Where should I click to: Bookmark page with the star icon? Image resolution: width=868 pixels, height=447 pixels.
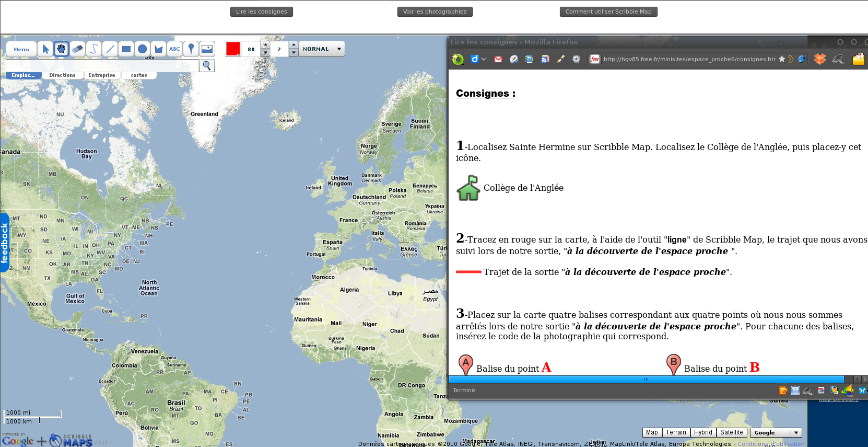tap(782, 59)
